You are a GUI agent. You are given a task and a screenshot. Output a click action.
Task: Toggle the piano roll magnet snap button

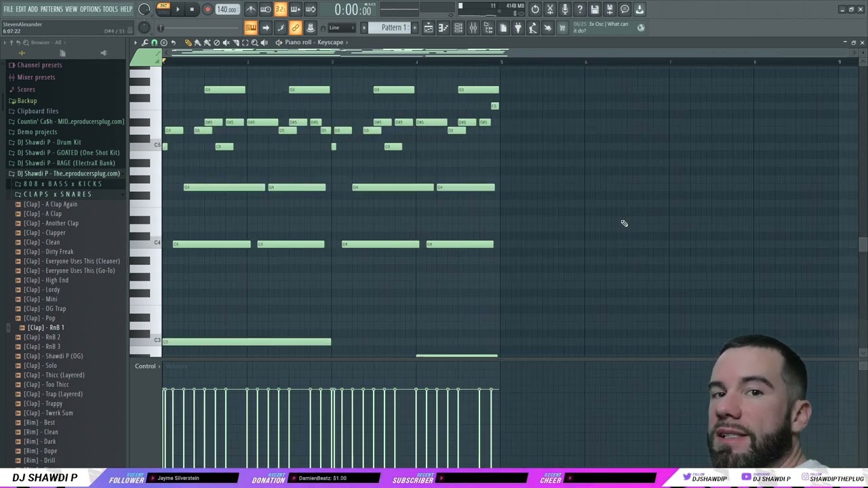tap(154, 43)
